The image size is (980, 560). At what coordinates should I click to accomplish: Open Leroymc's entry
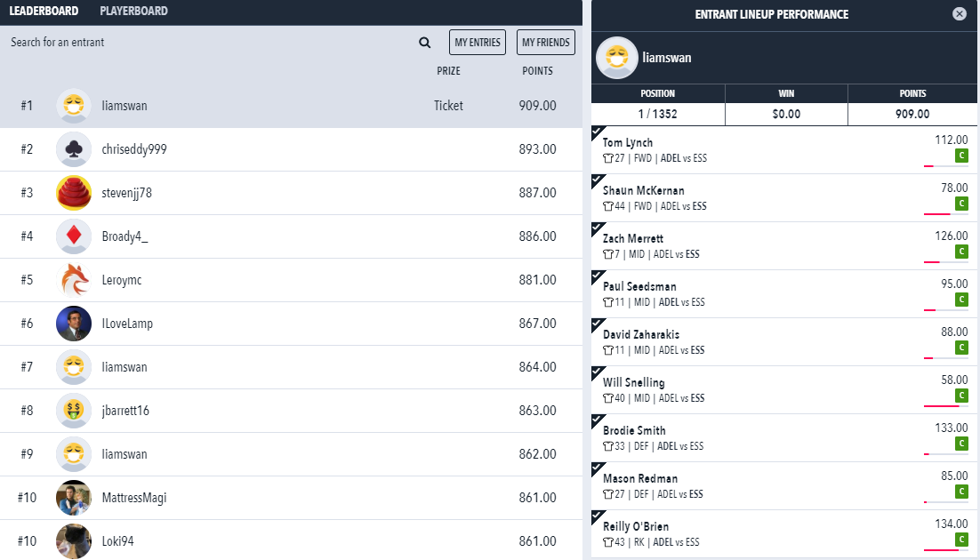coord(292,280)
